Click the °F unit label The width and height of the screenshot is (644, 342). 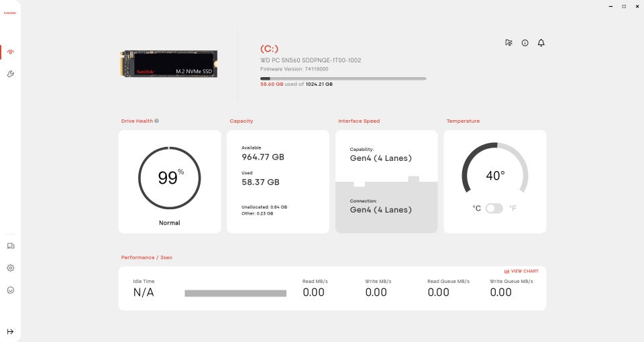coord(513,208)
